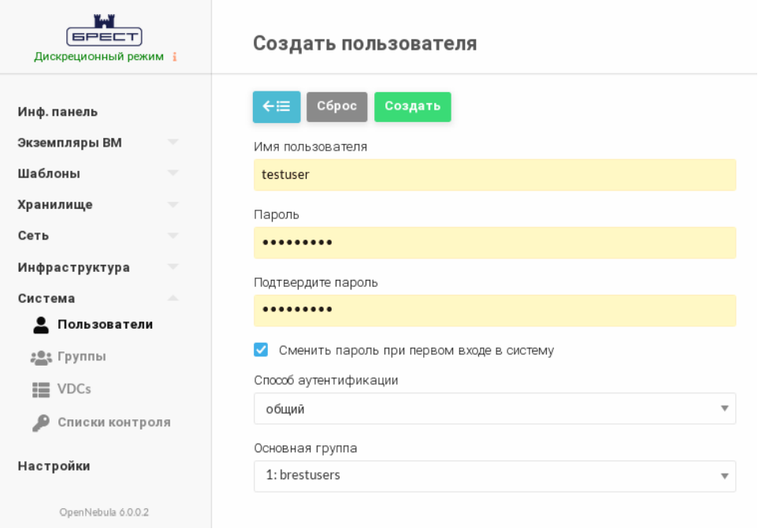The height and width of the screenshot is (532, 784).
Task: Click the VDCs list icon
Action: pyautogui.click(x=41, y=389)
